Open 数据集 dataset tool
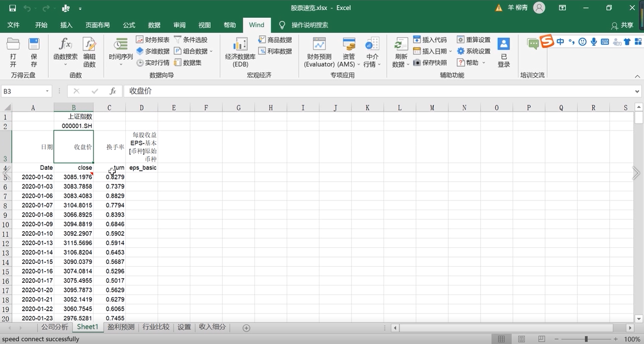This screenshot has width=644, height=344. pos(188,63)
